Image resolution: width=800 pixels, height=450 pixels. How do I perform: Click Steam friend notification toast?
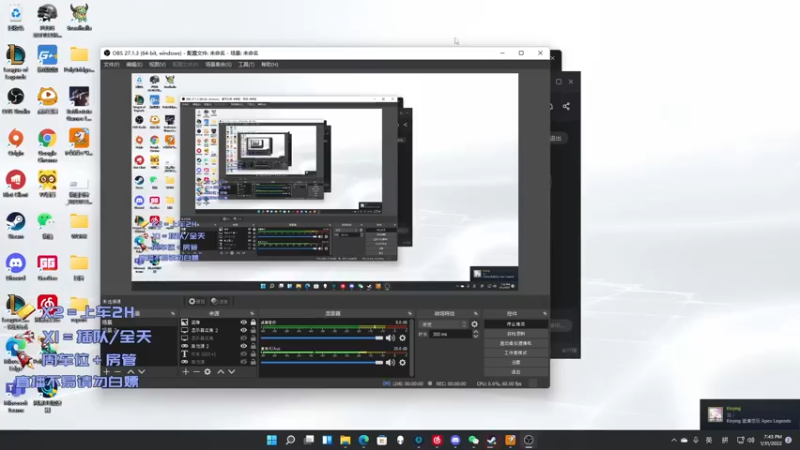coord(750,414)
